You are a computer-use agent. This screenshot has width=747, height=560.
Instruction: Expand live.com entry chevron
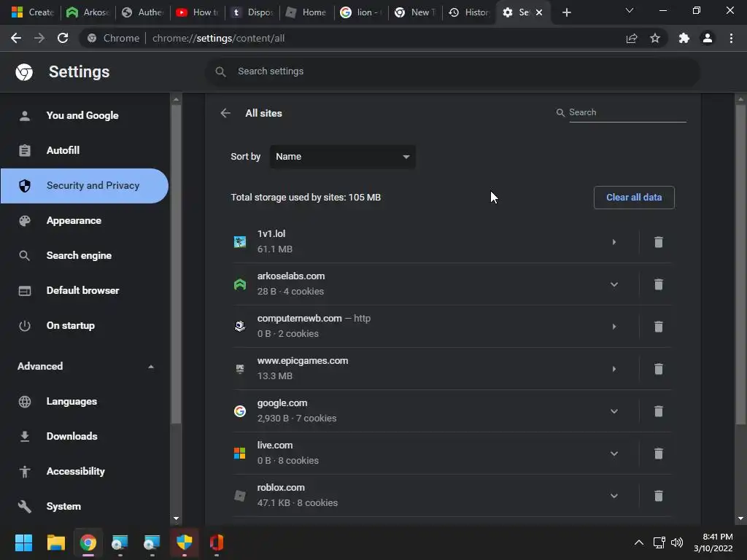point(614,454)
